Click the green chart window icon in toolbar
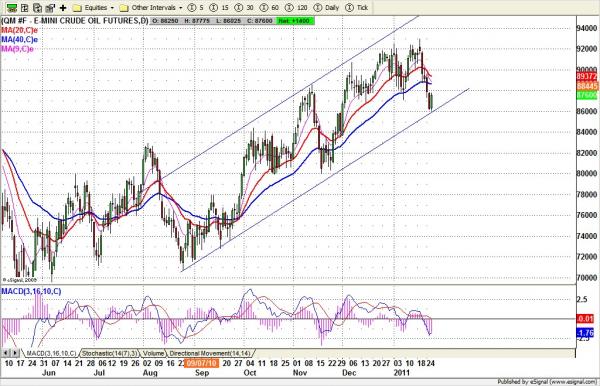Image resolution: width=600 pixels, height=386 pixels. click(12, 8)
